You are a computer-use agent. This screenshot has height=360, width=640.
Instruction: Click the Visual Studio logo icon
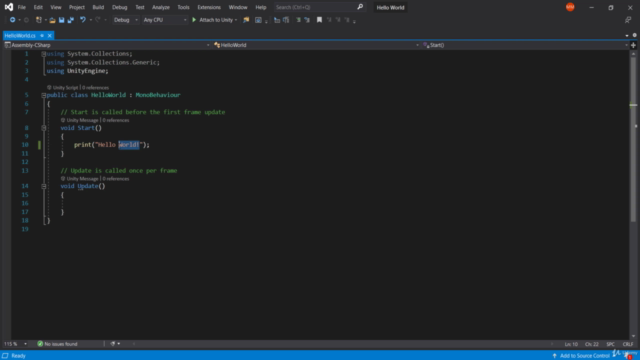[x=9, y=7]
